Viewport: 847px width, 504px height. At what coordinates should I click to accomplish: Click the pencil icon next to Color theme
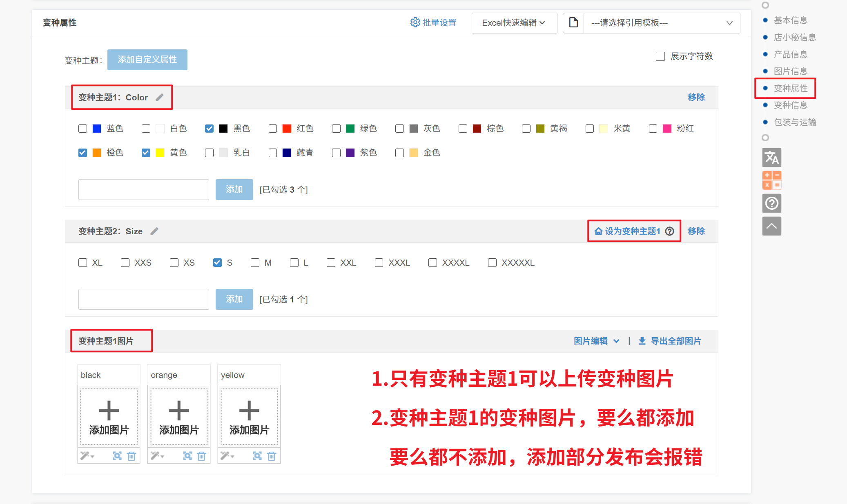(160, 97)
